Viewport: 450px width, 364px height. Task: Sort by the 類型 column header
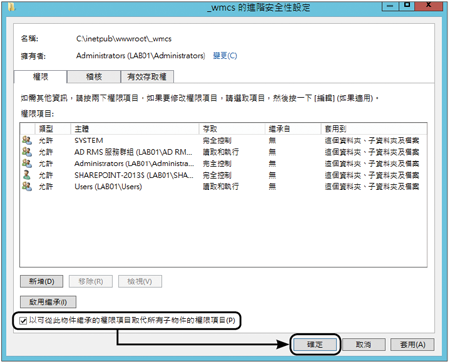[53, 129]
